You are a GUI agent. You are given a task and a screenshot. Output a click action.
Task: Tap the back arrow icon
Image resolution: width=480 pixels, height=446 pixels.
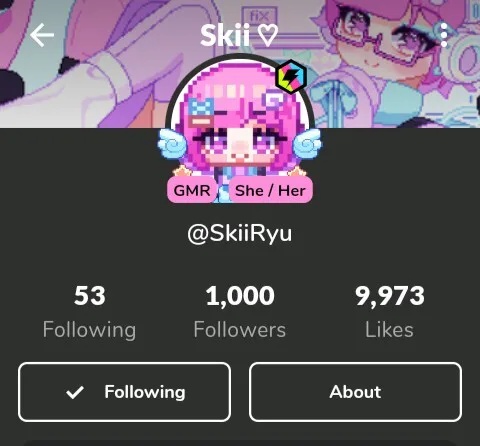[42, 35]
